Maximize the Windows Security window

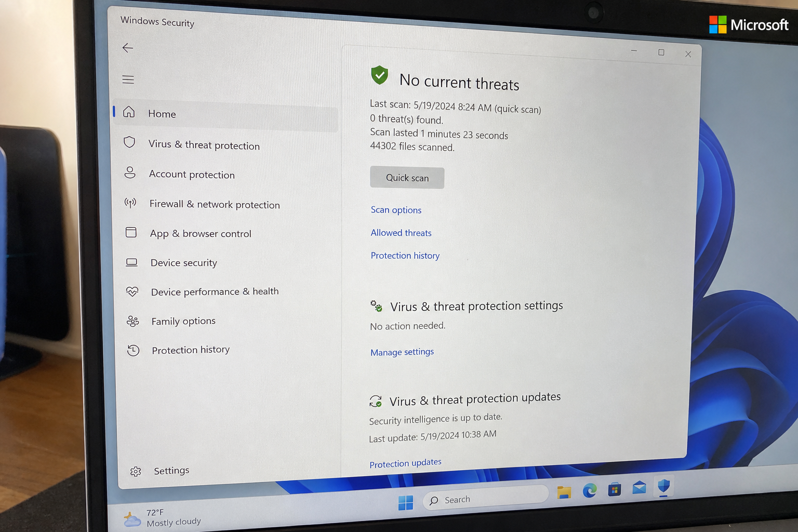[661, 52]
